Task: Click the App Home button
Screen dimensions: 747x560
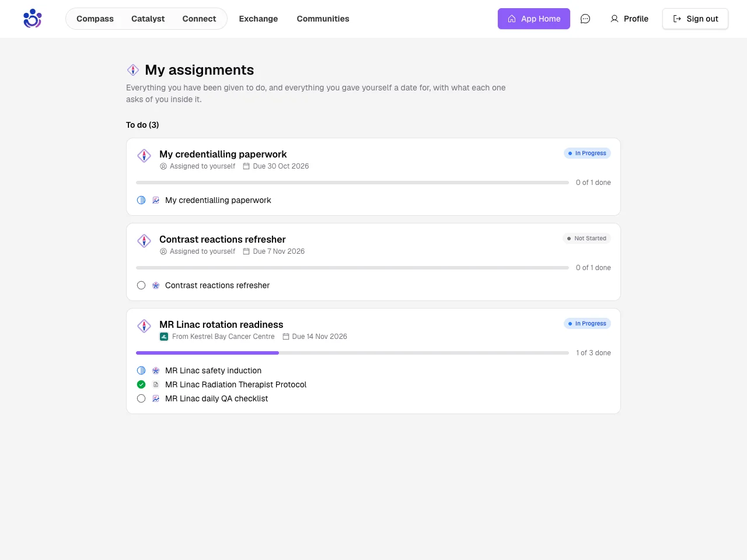Action: (x=534, y=19)
